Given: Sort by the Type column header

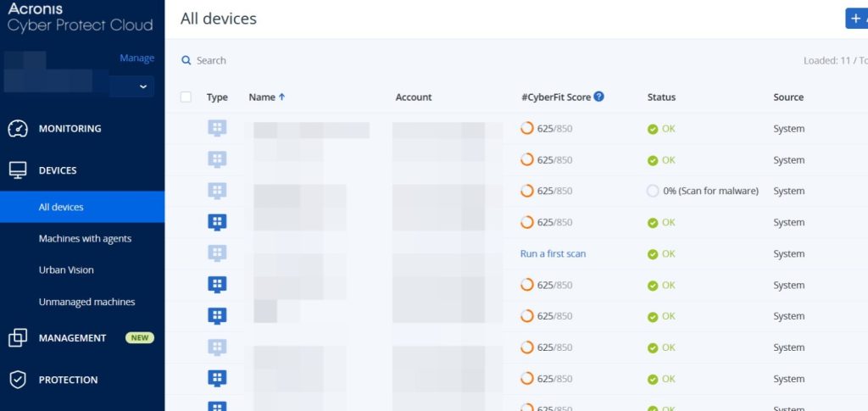Looking at the screenshot, I should [x=217, y=97].
